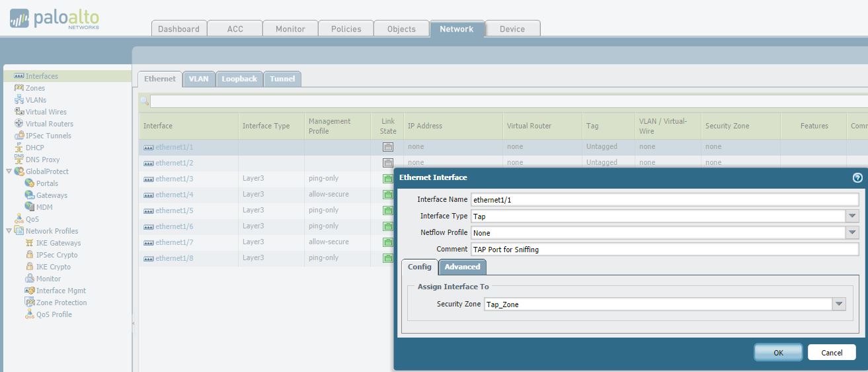Confirm with the OK button
Screen dimensions: 868x372
778,352
